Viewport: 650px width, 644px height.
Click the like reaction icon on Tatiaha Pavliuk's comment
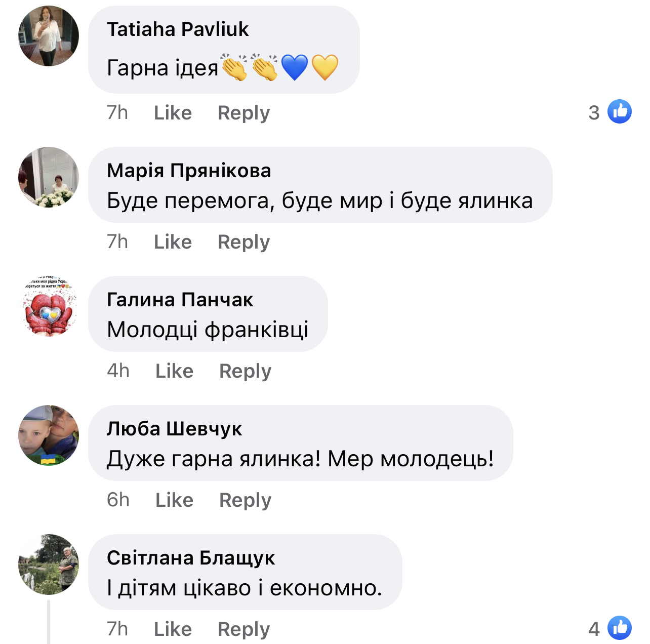(x=619, y=112)
